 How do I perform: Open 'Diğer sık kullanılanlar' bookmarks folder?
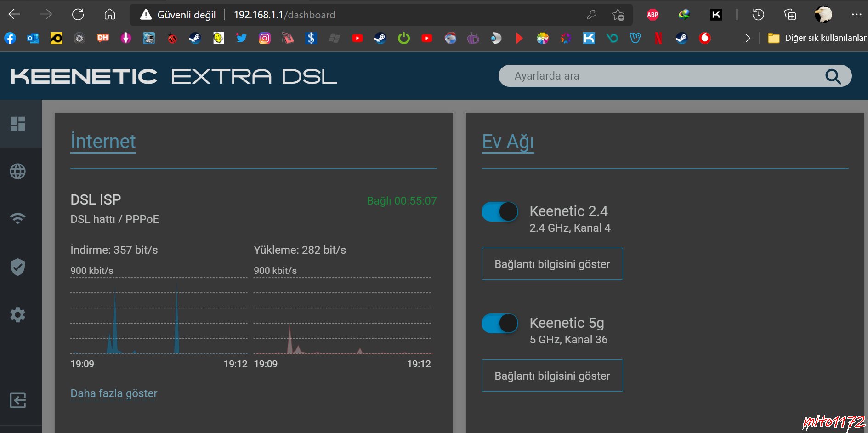point(817,38)
